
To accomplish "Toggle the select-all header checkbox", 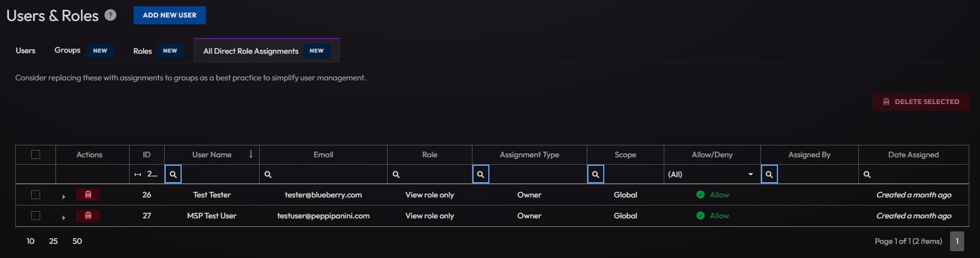I will pos(36,154).
